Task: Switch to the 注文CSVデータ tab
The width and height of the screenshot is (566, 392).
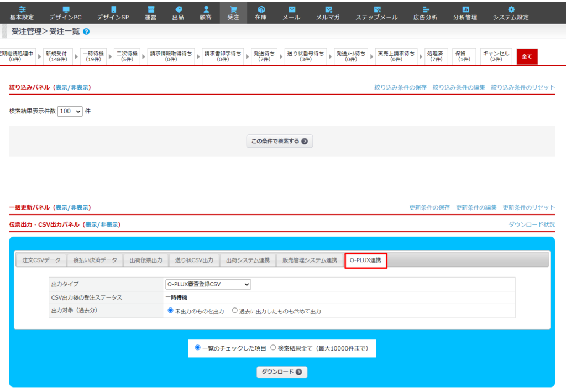Action: click(41, 260)
